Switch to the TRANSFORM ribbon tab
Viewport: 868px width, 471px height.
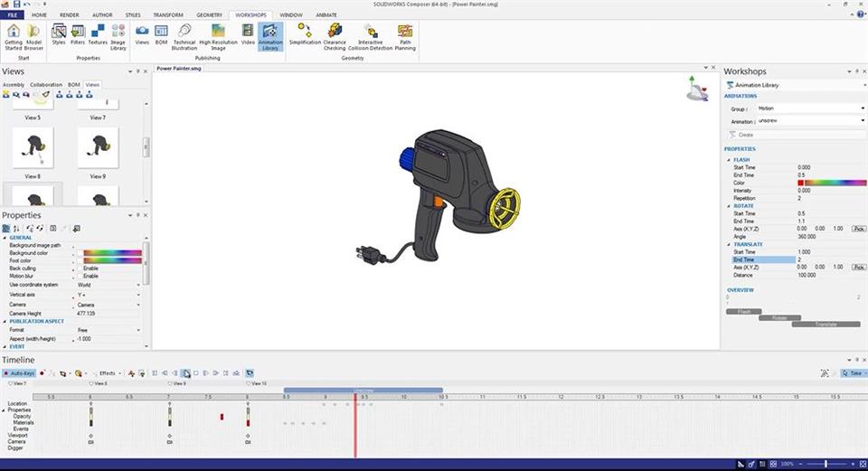coord(168,15)
